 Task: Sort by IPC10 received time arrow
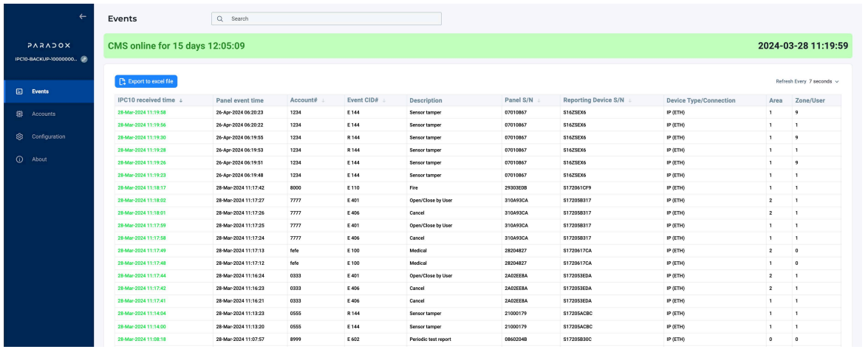181,100
